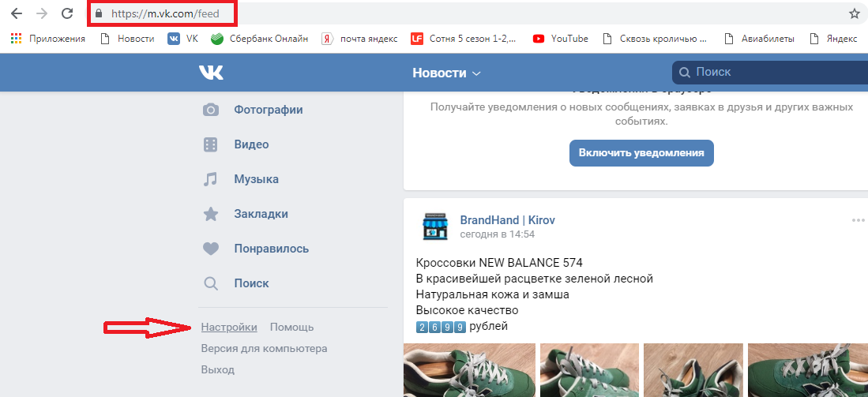Click the padlock site security icon
Viewport: 868px width, 397px height.
99,14
